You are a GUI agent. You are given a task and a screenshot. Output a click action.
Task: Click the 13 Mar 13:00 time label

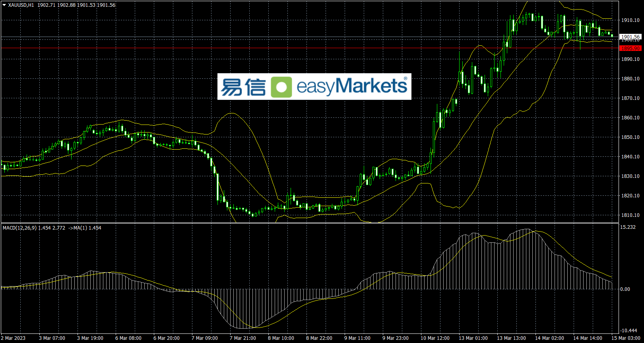point(512,338)
